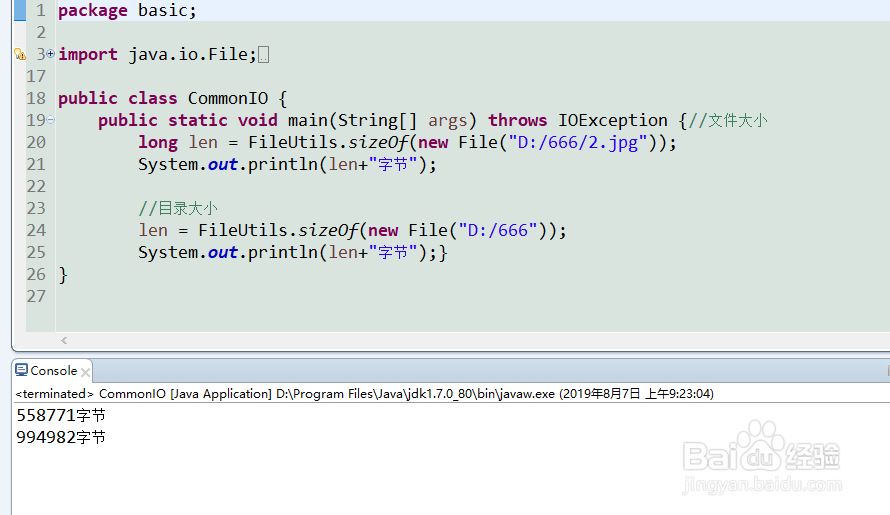890x515 pixels.
Task: Click the 'long' keyword on line 20
Action: (x=158, y=143)
